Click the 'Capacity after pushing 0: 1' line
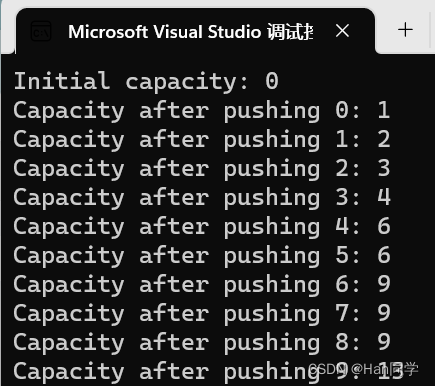The width and height of the screenshot is (435, 386). [202, 111]
